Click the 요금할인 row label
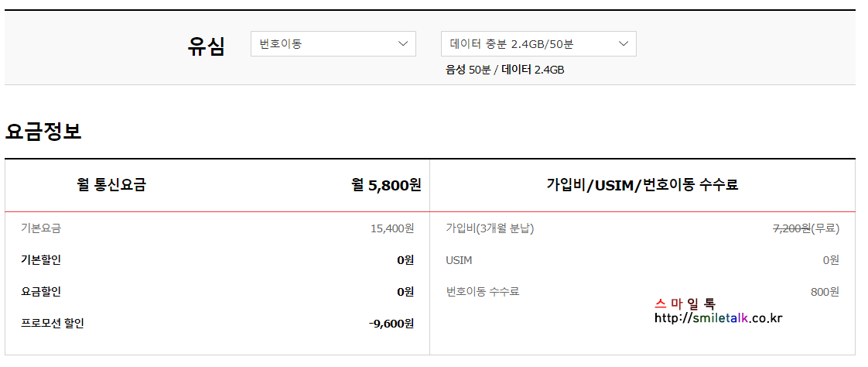This screenshot has height=367, width=868. [41, 291]
